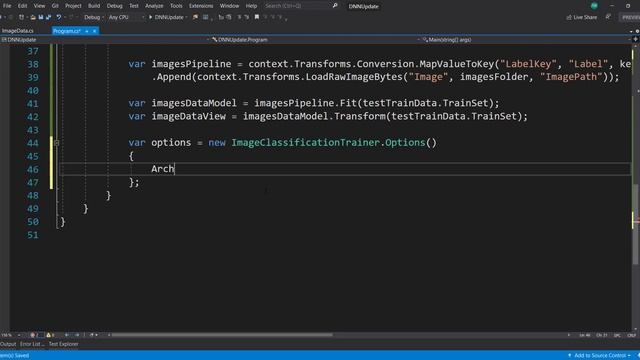This screenshot has height=360, width=640.
Task: Open the account avatar icon
Action: (x=594, y=6)
